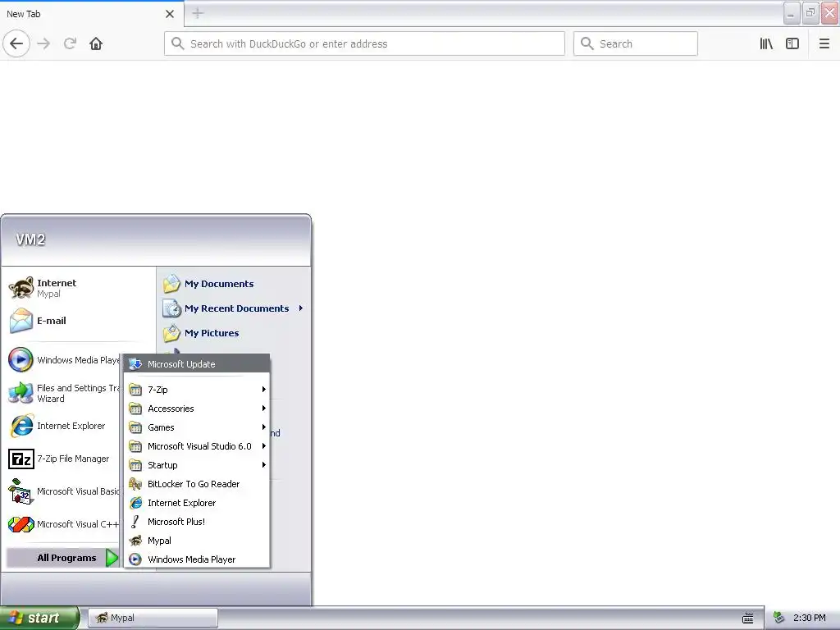The height and width of the screenshot is (630, 840).
Task: Expand Games submenu arrow
Action: point(263,427)
